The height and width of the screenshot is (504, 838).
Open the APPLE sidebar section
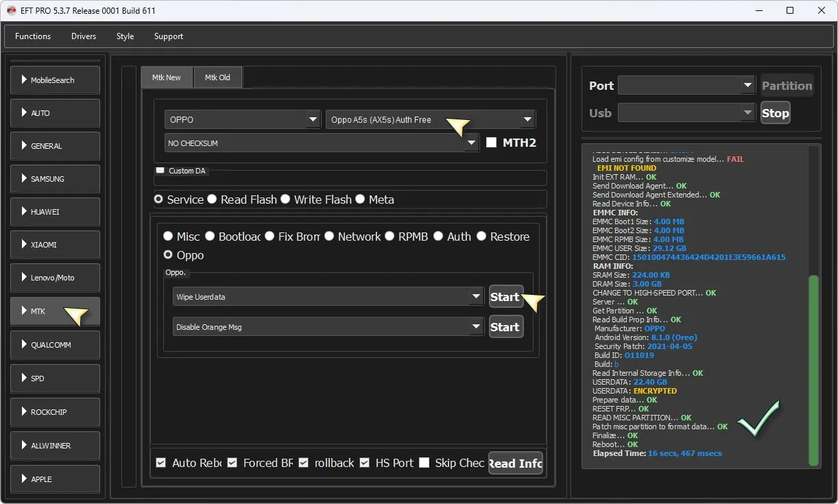pyautogui.click(x=55, y=479)
